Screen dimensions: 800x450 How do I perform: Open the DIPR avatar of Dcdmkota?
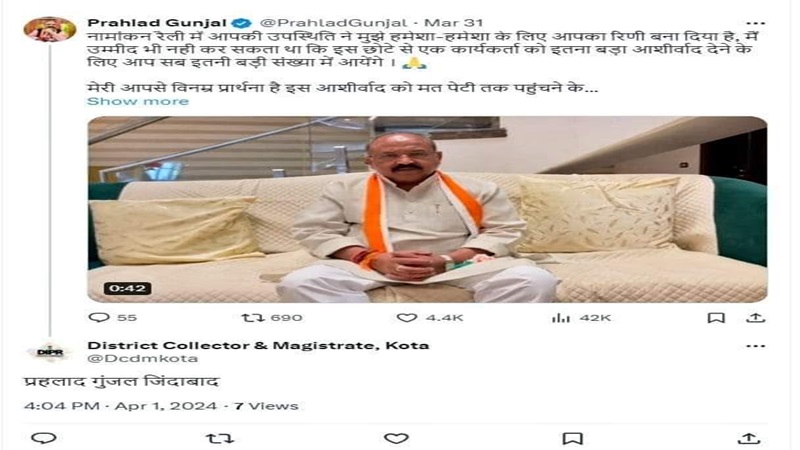(49, 352)
